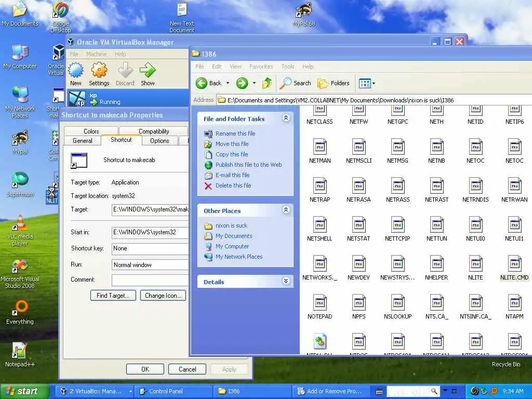The width and height of the screenshot is (532, 399).
Task: Select Microsoft Visual Studio 2008 icon
Action: pyautogui.click(x=20, y=273)
